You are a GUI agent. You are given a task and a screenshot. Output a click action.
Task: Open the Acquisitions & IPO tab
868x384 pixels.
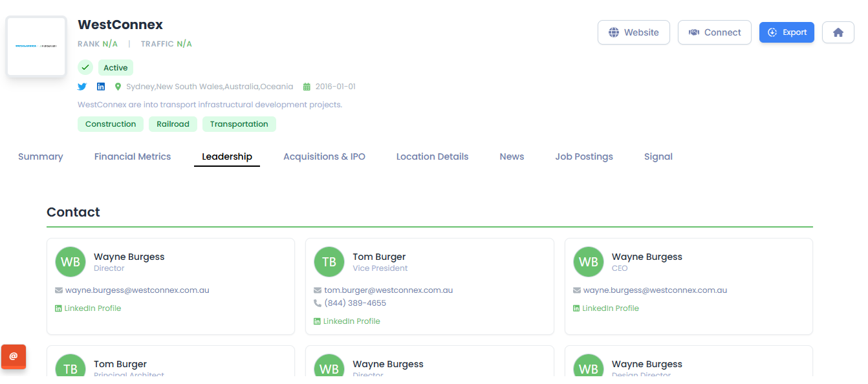pos(324,156)
